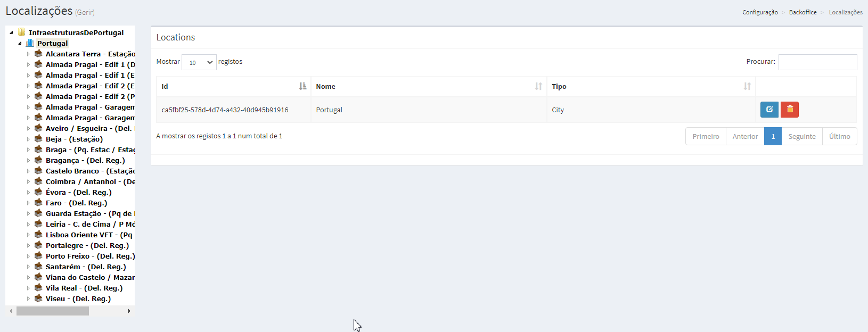Click the Seguinte pagination button
This screenshot has width=868, height=332.
coord(801,136)
